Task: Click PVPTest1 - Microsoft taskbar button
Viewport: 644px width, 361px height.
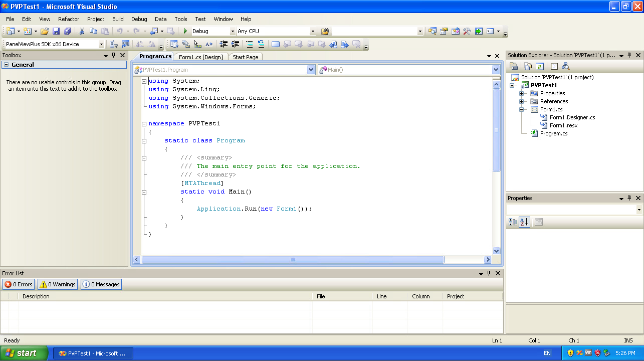Action: point(93,353)
